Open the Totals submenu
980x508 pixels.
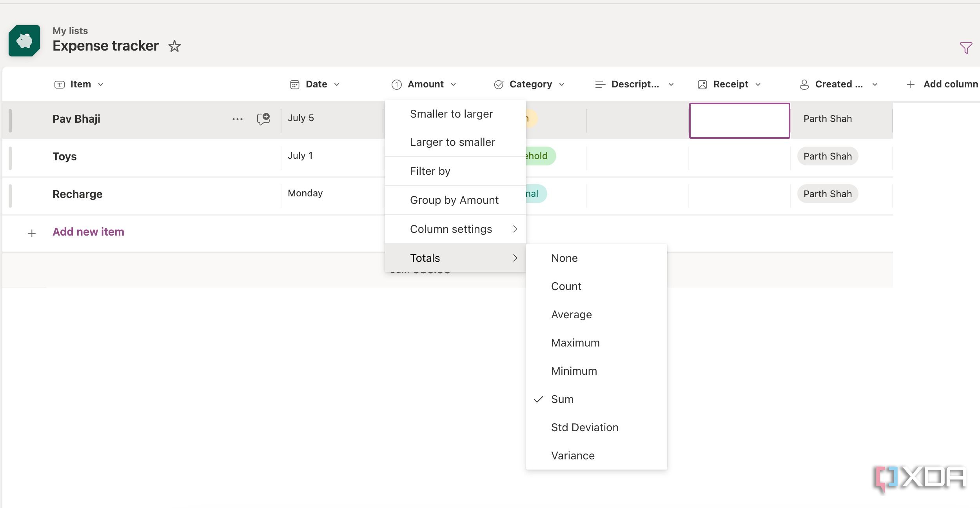[x=456, y=258]
